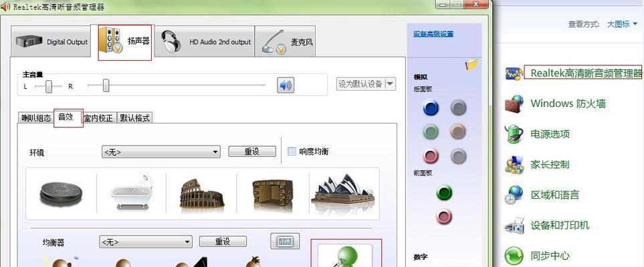Open 电源选项 power options in Control Panel

(550, 133)
